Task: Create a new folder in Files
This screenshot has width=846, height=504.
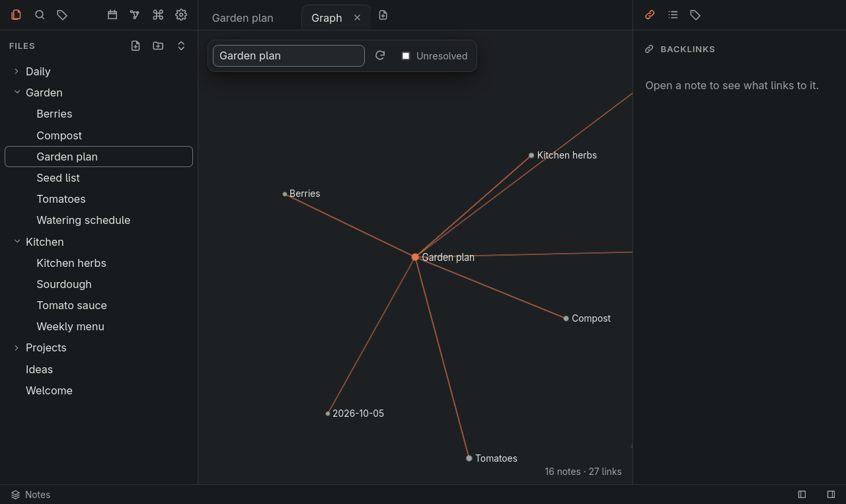Action: tap(158, 46)
